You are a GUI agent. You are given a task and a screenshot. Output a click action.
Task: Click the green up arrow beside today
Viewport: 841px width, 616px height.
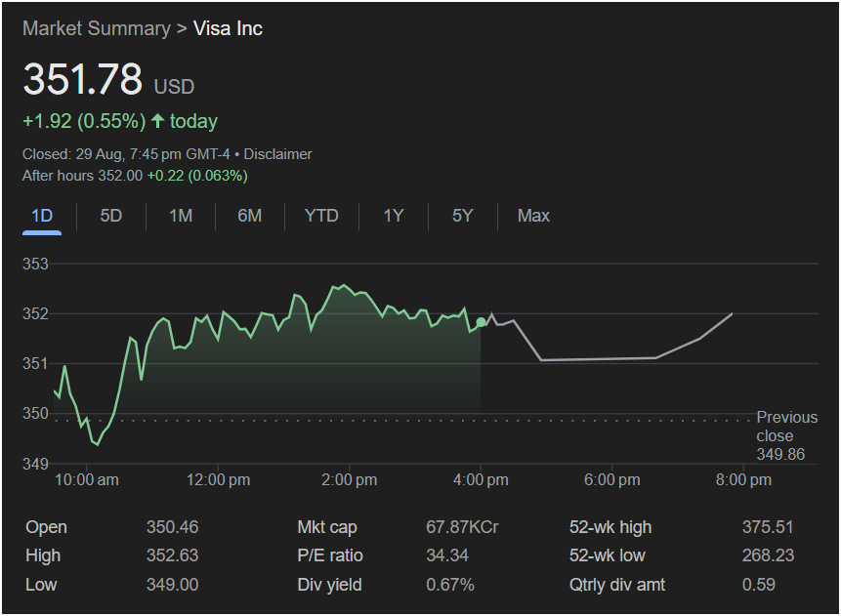157,121
